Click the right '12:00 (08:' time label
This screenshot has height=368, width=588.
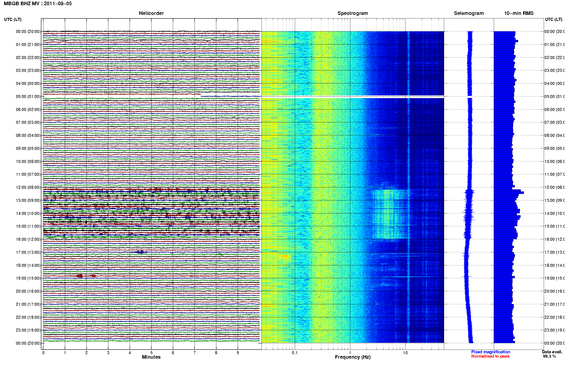pyautogui.click(x=555, y=187)
